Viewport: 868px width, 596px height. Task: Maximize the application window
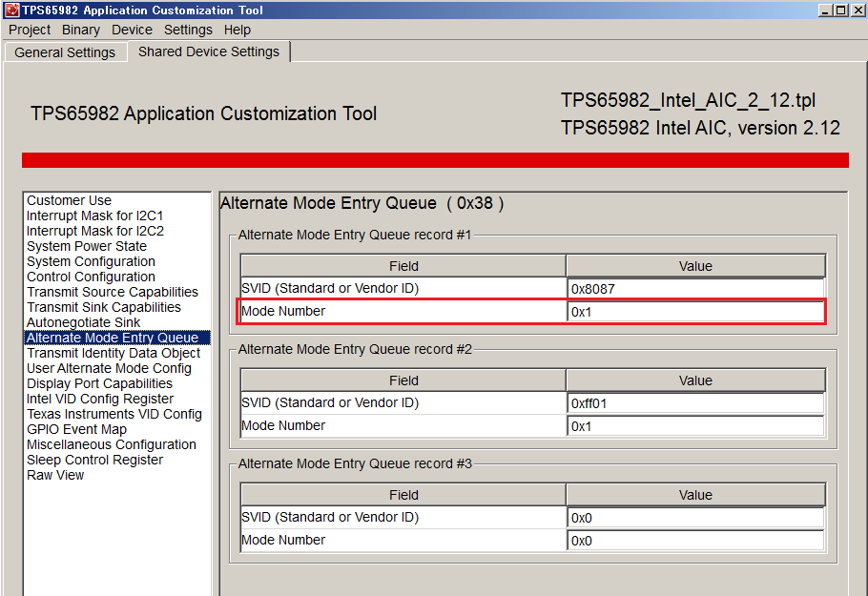tap(840, 10)
